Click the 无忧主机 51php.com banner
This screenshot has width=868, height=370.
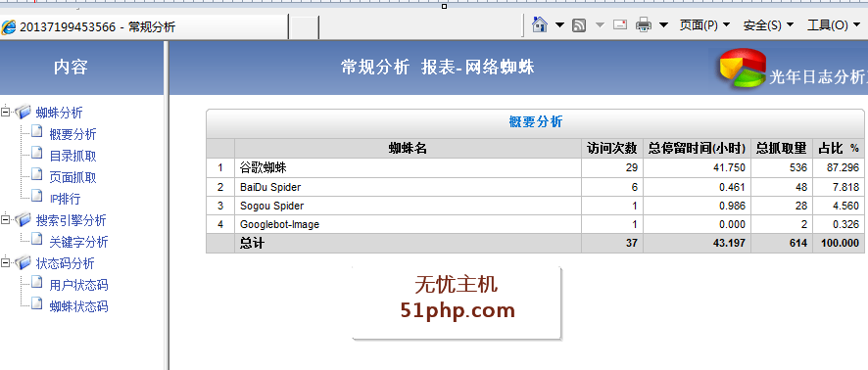tap(457, 302)
